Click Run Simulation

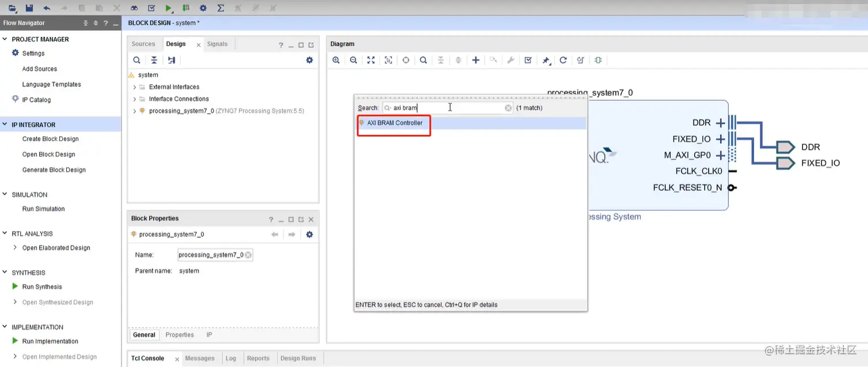coord(44,209)
